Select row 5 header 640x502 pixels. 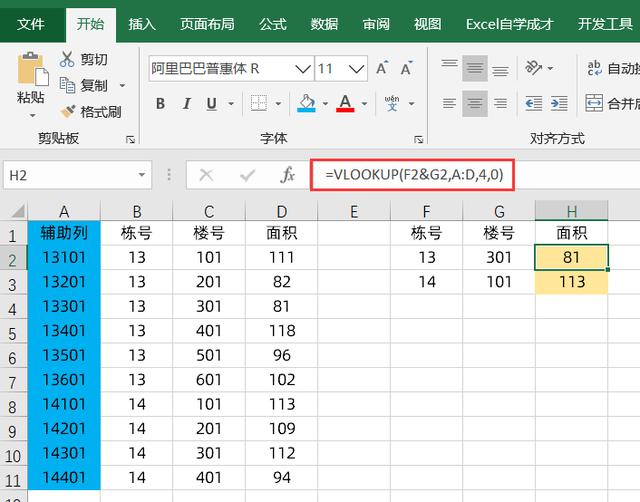[13, 333]
